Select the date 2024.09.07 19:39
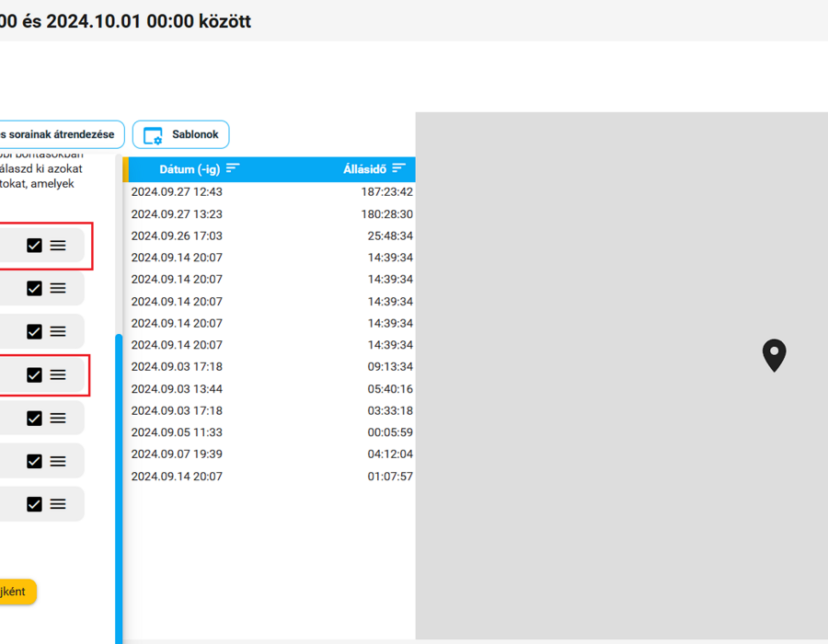Image resolution: width=828 pixels, height=644 pixels. (177, 454)
